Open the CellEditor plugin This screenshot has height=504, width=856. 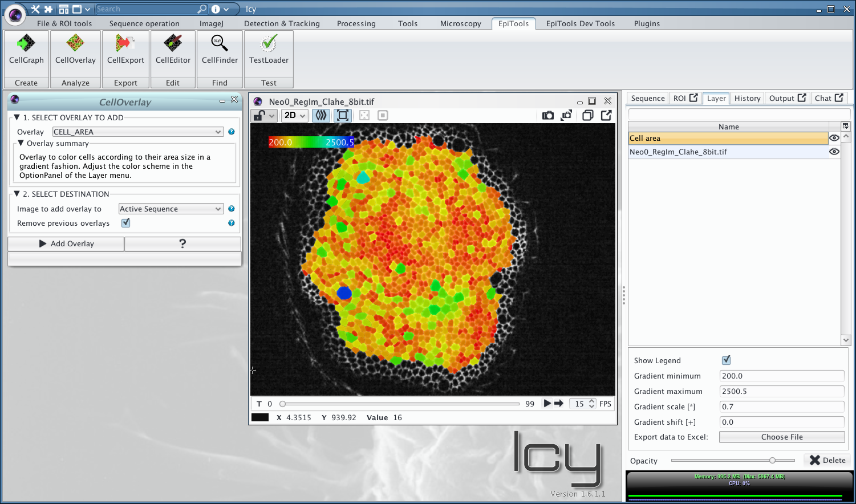[173, 50]
